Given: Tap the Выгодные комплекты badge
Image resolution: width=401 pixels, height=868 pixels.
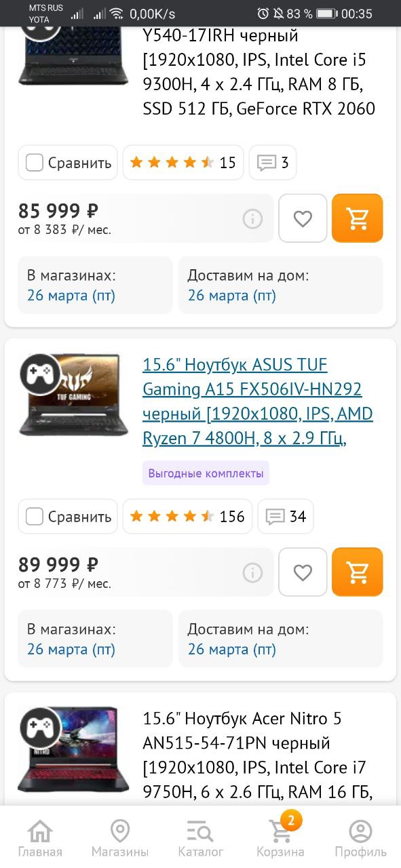Looking at the screenshot, I should pos(206,473).
